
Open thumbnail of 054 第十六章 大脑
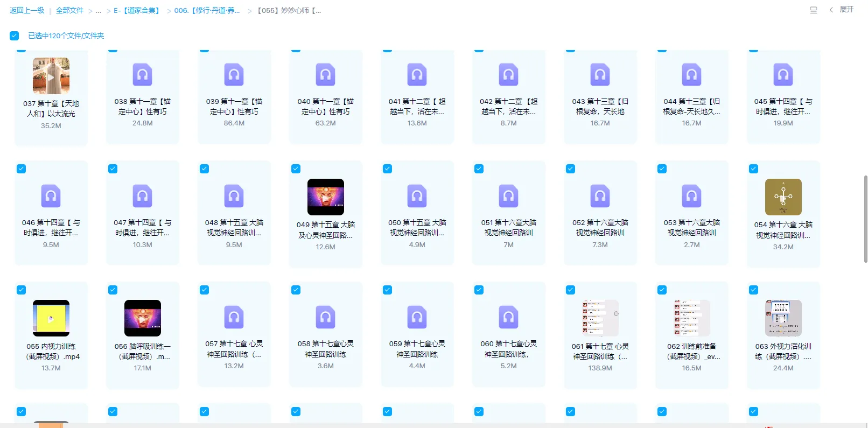[783, 197]
